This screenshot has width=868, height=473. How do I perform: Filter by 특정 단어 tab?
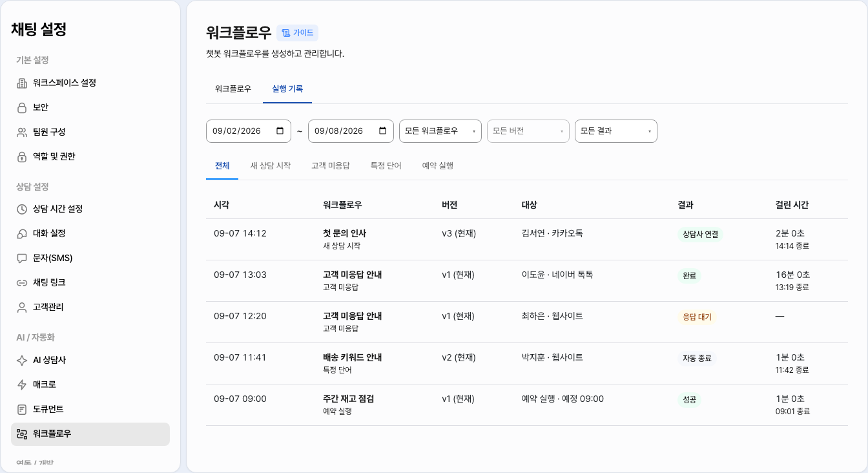click(386, 166)
